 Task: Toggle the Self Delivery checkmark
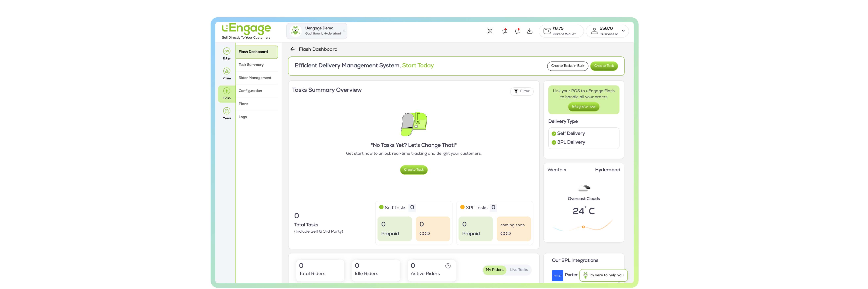click(x=554, y=134)
